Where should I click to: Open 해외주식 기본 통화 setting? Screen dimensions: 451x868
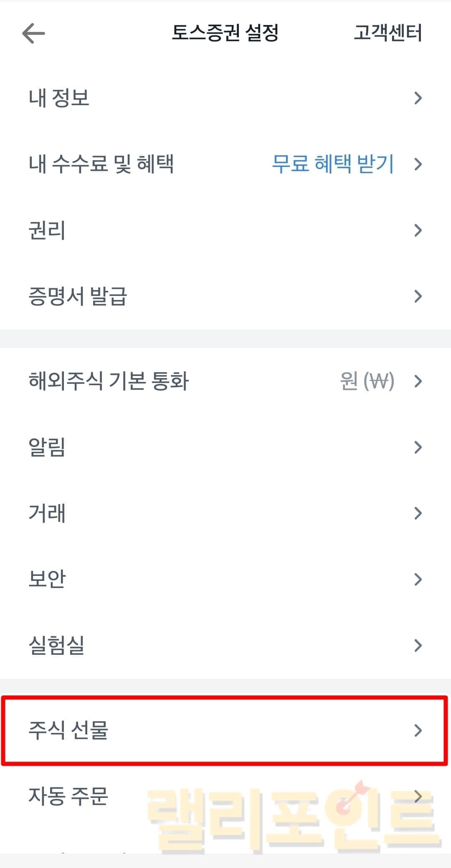click(x=109, y=381)
